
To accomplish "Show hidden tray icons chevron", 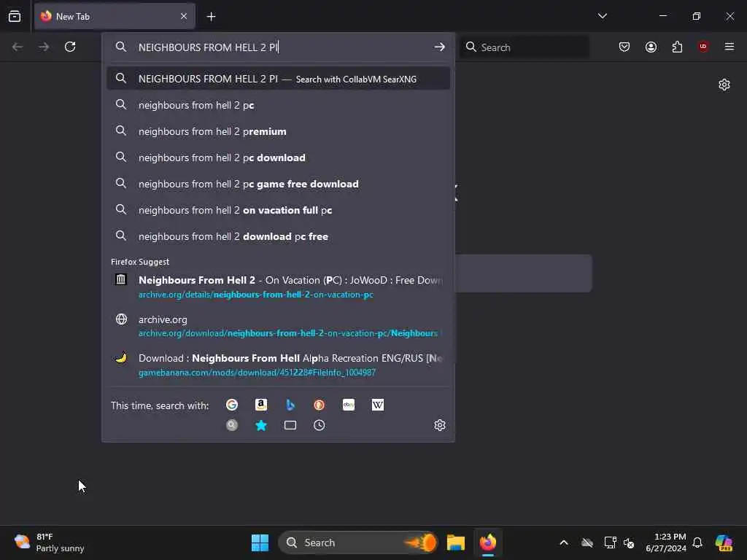I will click(x=564, y=542).
